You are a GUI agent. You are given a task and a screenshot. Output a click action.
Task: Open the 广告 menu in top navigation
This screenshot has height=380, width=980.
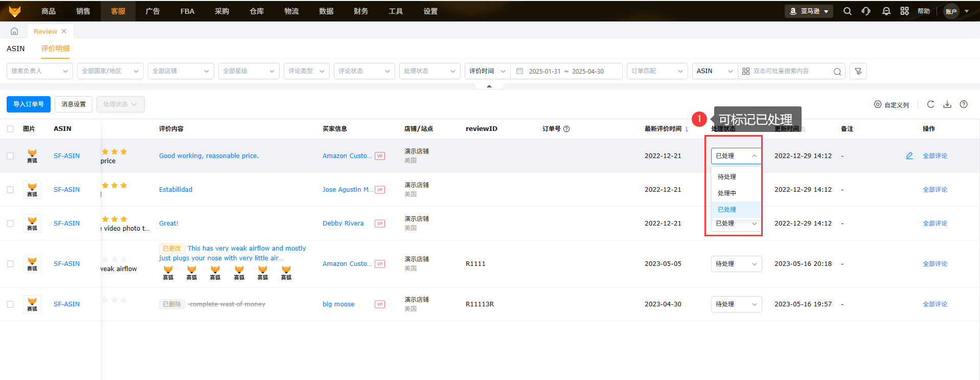(152, 11)
